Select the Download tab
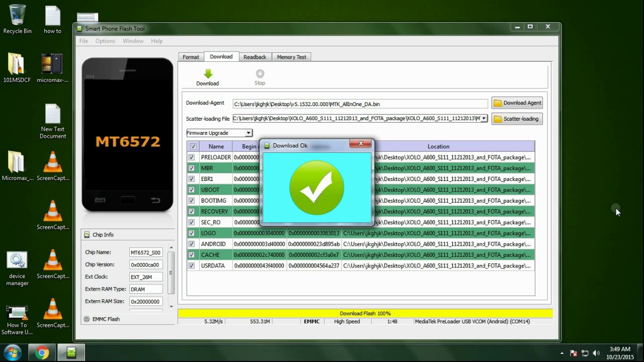 tap(221, 57)
